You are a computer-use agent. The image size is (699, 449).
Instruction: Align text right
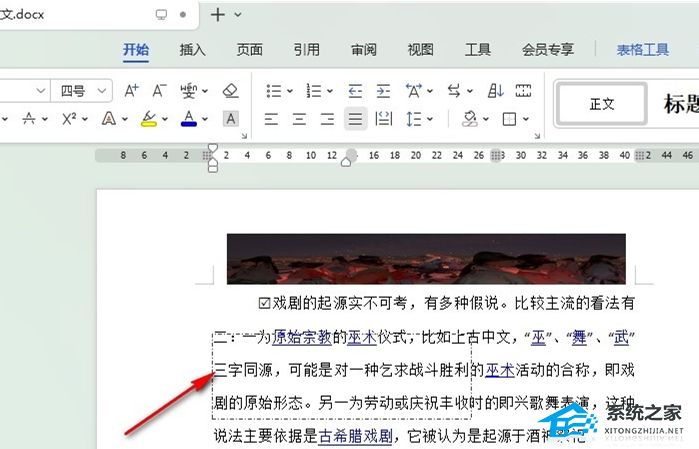tap(327, 119)
